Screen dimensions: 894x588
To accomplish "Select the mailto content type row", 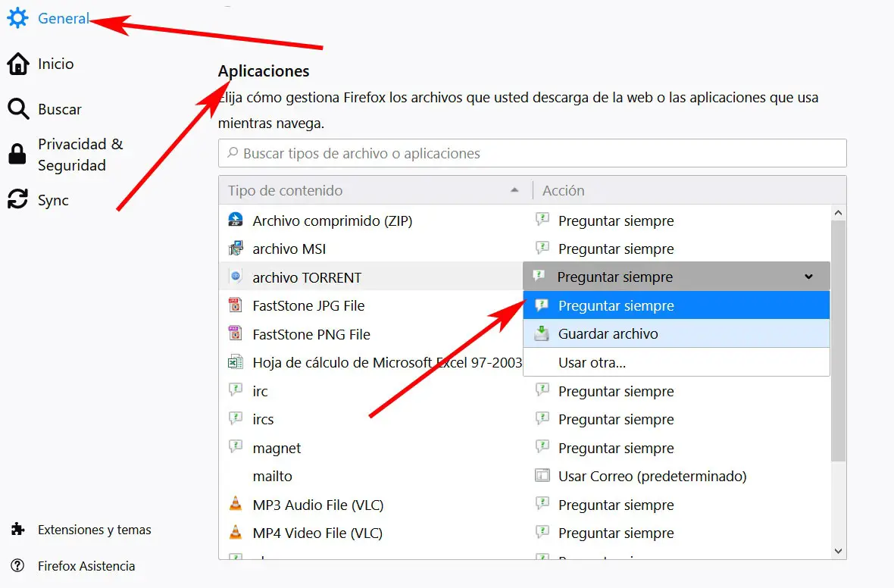I will tap(370, 476).
